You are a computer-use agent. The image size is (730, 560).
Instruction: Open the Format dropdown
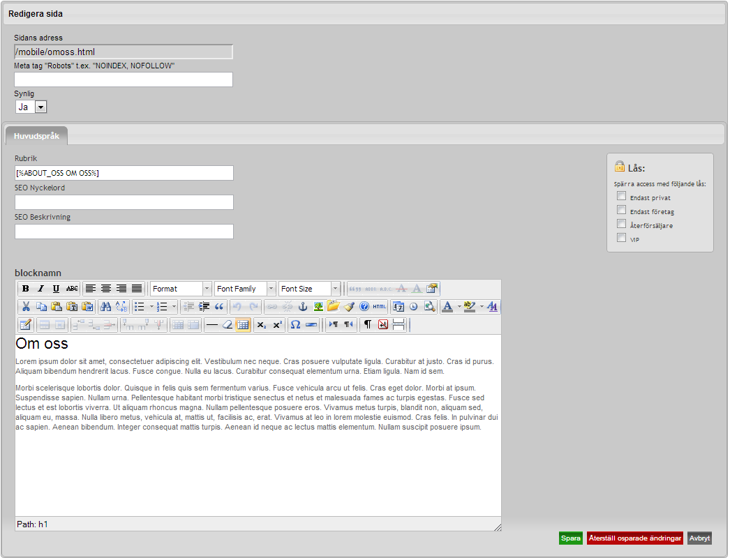coord(181,289)
